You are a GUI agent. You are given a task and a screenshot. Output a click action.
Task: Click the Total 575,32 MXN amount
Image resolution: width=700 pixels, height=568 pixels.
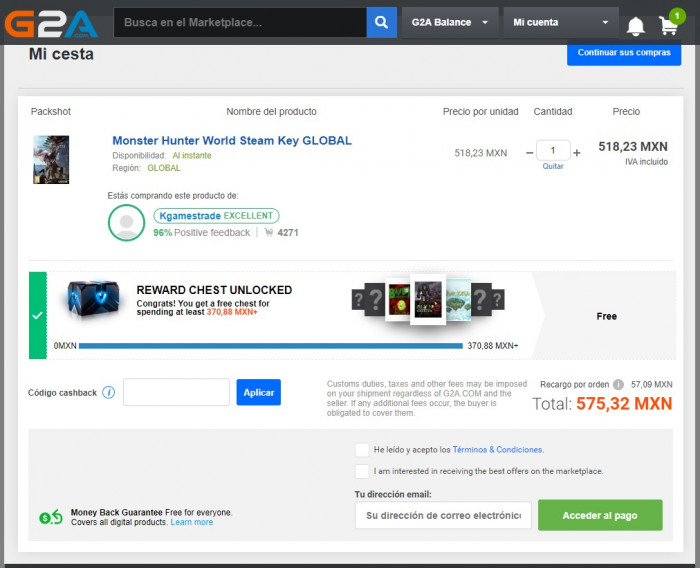coord(624,404)
